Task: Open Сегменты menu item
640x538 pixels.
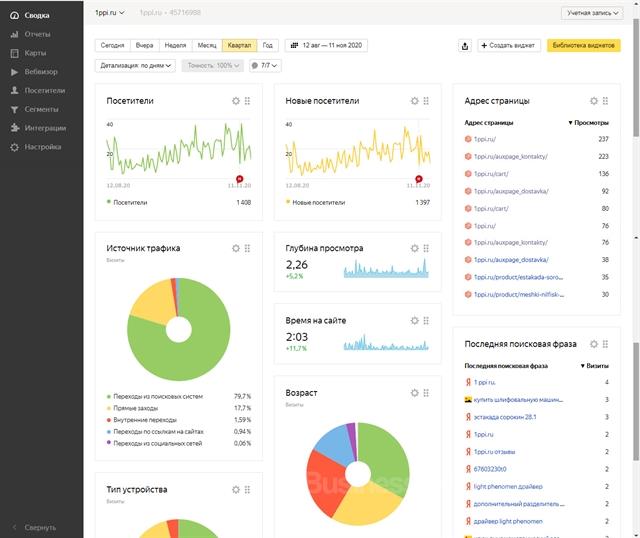Action: tap(43, 109)
